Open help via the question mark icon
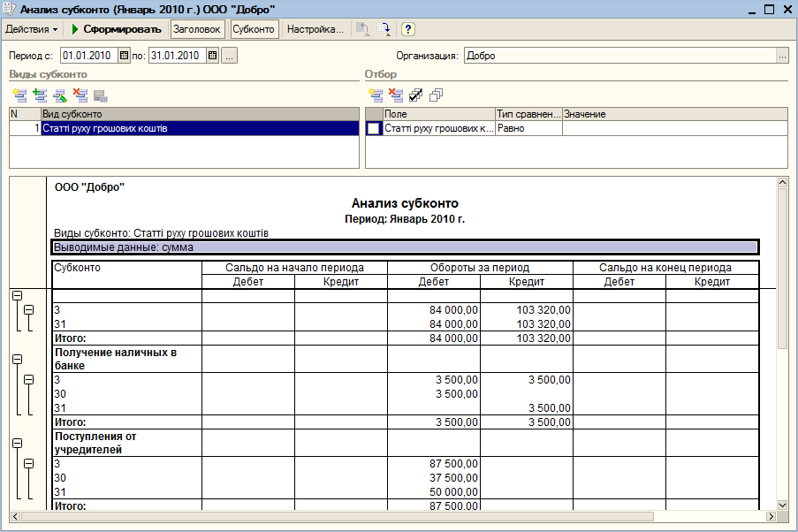 (408, 29)
